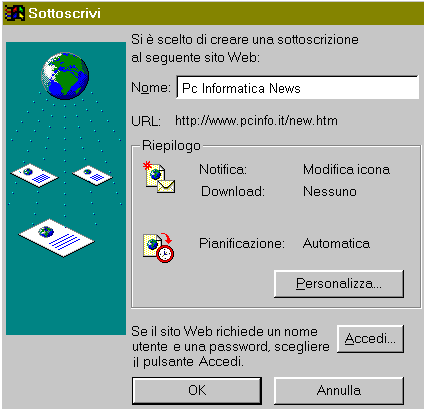This screenshot has height=409, width=424.
Task: Confirm the subscription with OK
Action: pos(197,390)
